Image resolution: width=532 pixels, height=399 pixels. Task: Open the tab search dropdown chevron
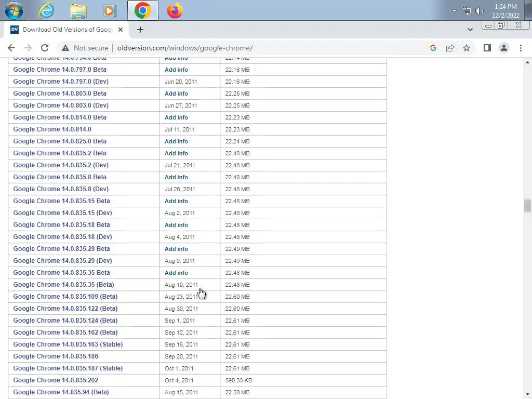470,30
